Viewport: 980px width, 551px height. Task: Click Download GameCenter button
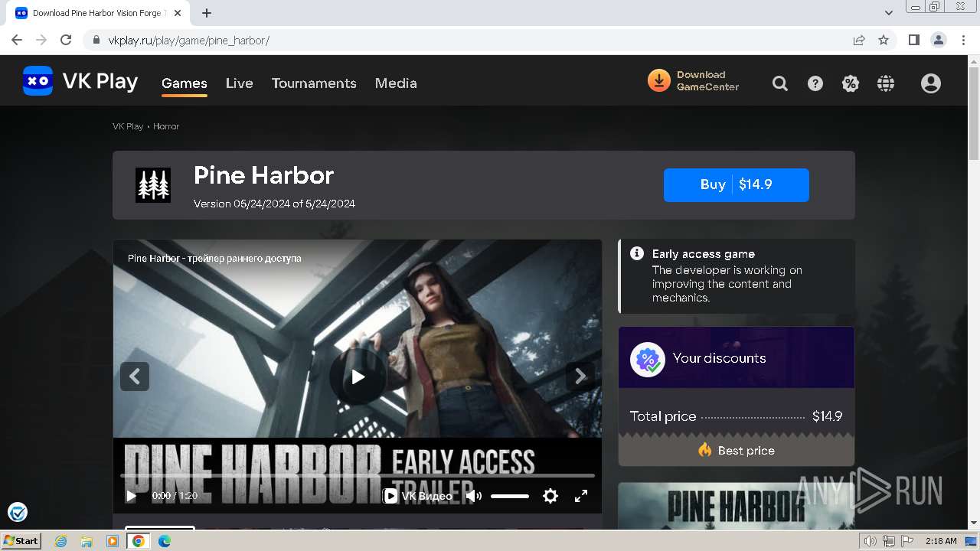(x=694, y=81)
